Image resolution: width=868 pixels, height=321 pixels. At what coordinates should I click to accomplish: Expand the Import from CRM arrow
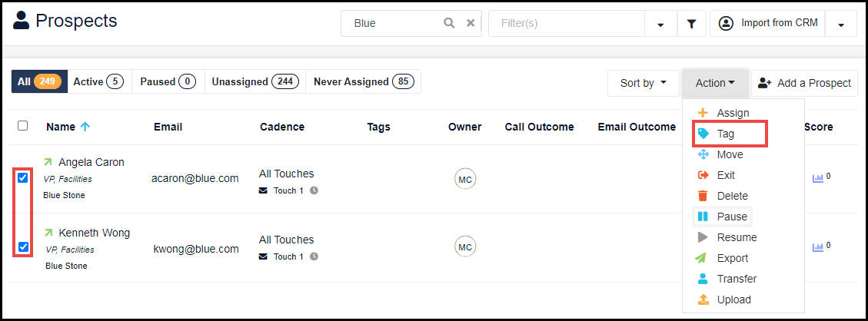(x=841, y=25)
